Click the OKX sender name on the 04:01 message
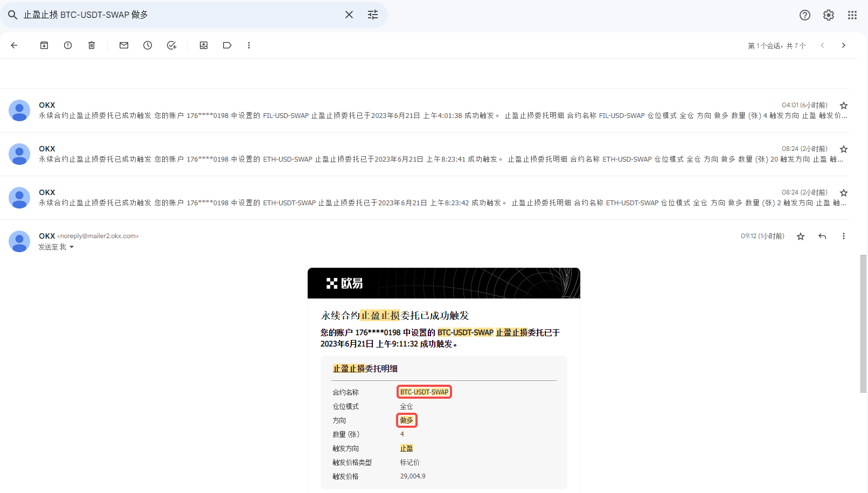Image resolution: width=868 pixels, height=493 pixels. [x=47, y=105]
